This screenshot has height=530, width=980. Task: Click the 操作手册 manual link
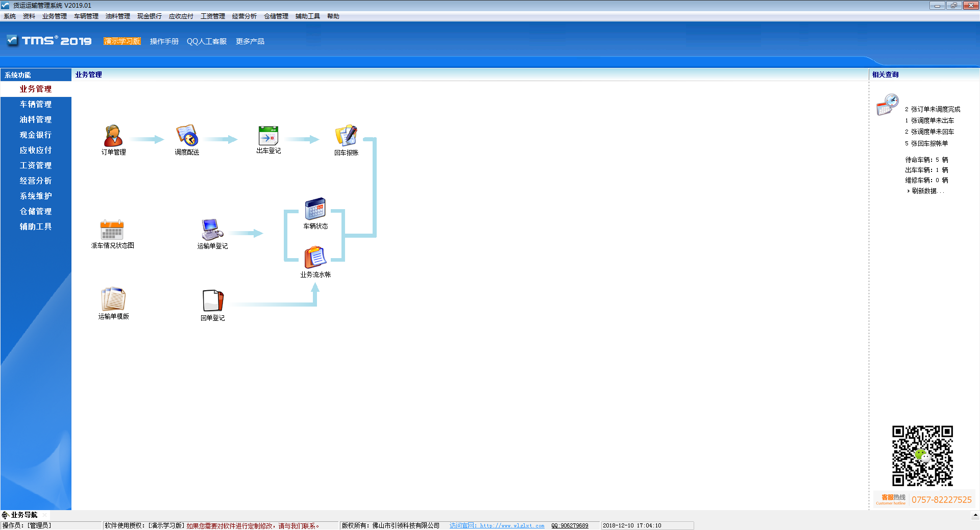pyautogui.click(x=164, y=41)
